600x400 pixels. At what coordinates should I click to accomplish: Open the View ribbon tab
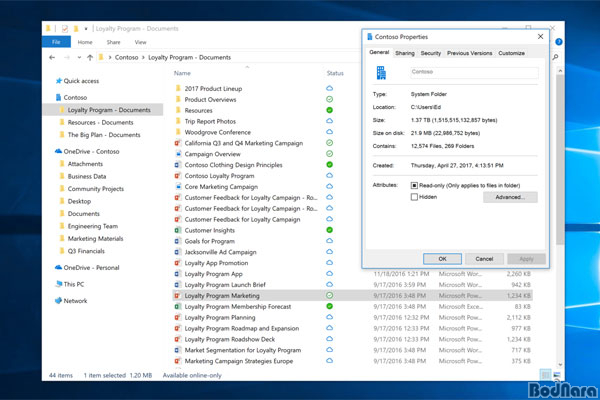[140, 42]
